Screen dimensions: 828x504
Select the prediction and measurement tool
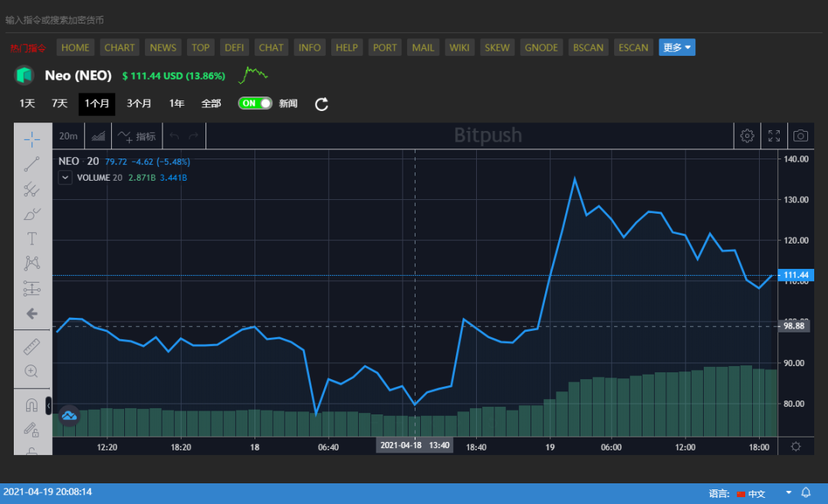coord(31,288)
